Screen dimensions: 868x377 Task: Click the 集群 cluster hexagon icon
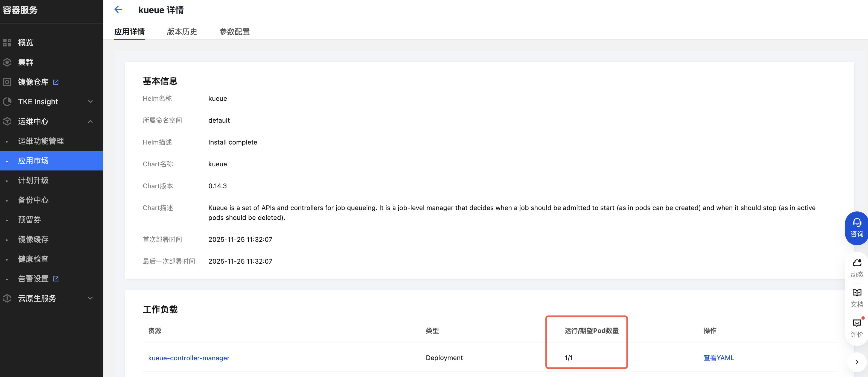7,62
